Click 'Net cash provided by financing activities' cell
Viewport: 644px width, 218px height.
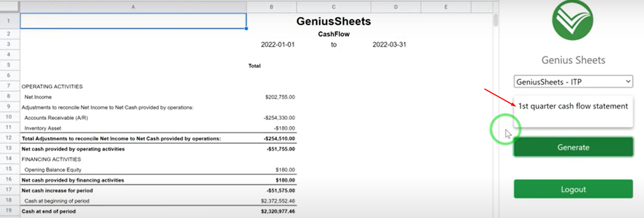coord(73,180)
